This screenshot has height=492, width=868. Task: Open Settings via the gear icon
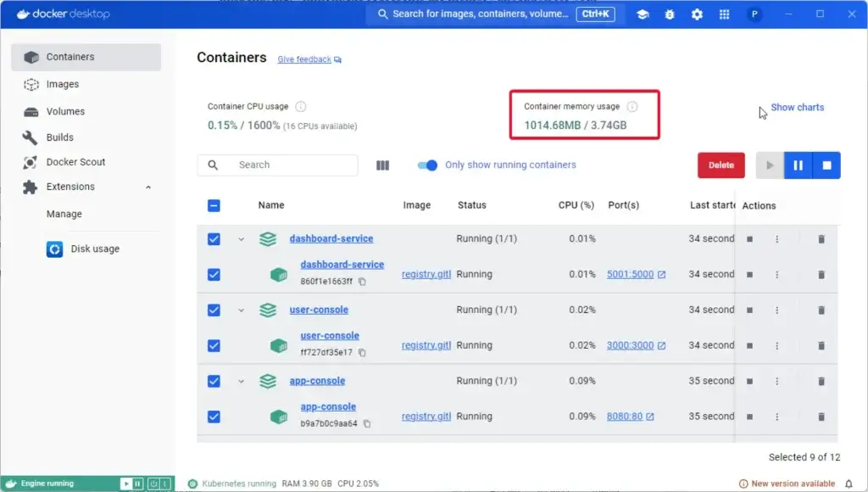pyautogui.click(x=697, y=14)
